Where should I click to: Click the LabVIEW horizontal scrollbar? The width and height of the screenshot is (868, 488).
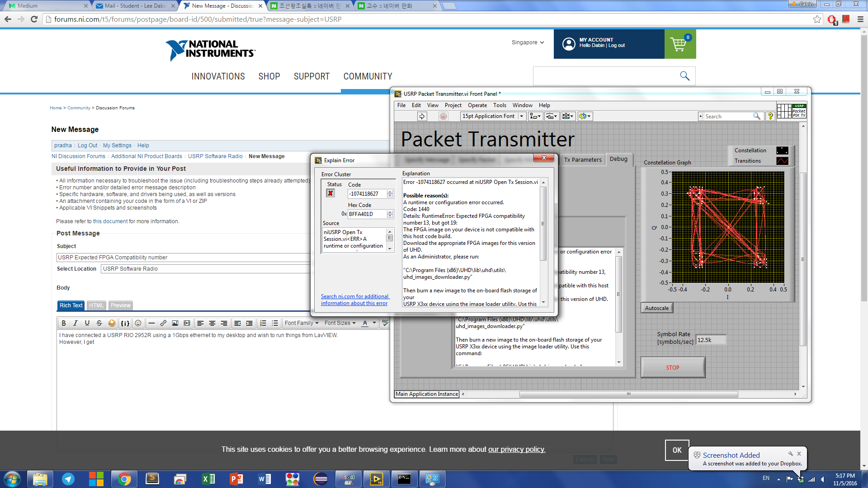point(628,394)
